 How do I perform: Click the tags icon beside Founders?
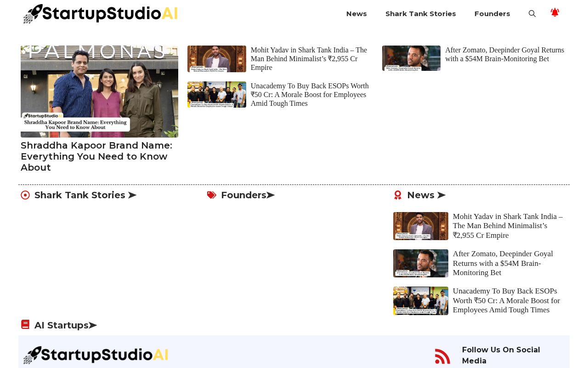click(x=212, y=195)
